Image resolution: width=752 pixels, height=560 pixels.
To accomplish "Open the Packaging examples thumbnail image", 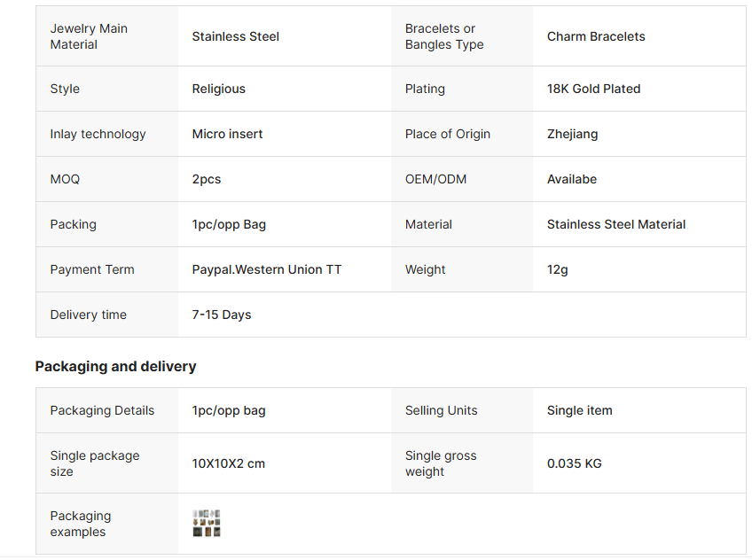I will point(207,523).
